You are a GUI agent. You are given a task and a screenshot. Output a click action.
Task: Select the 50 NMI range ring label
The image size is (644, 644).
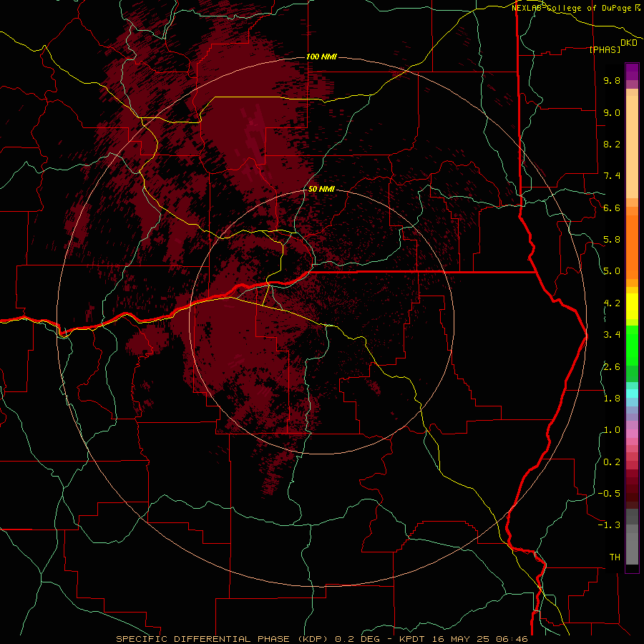point(321,189)
